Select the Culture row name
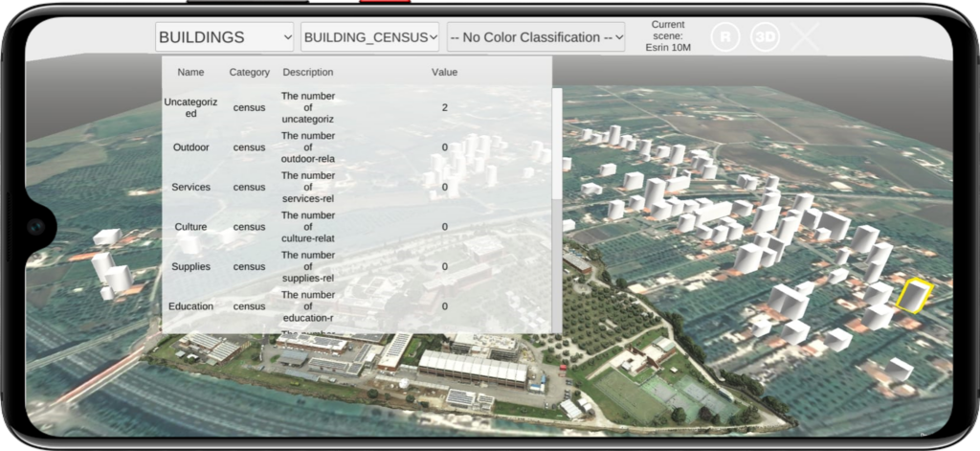This screenshot has height=451, width=980. pos(190,226)
